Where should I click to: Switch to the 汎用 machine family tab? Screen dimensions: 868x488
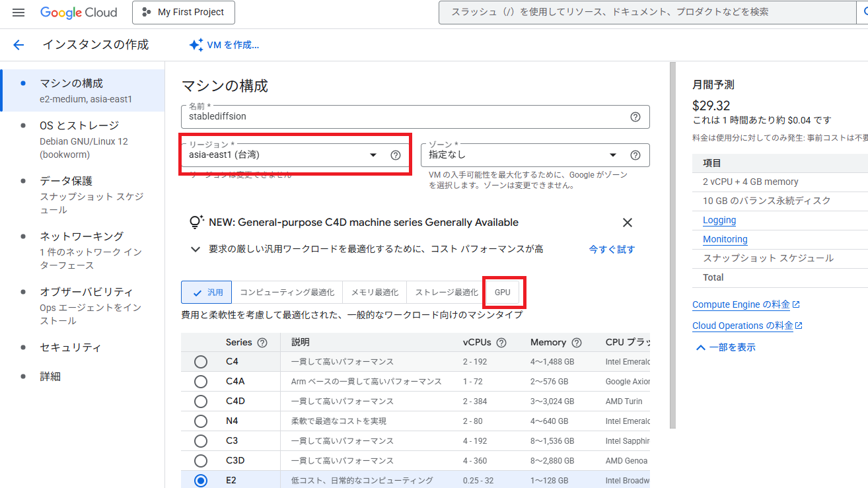click(x=206, y=293)
